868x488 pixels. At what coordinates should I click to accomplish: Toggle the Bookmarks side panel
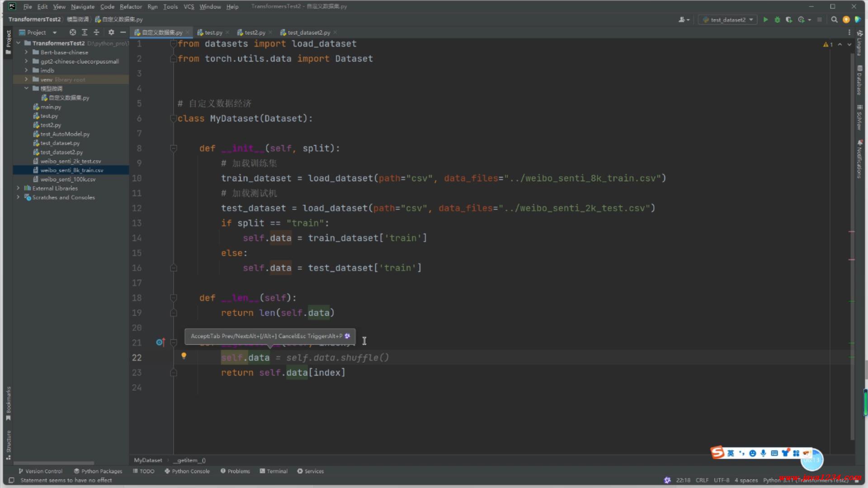click(8, 403)
